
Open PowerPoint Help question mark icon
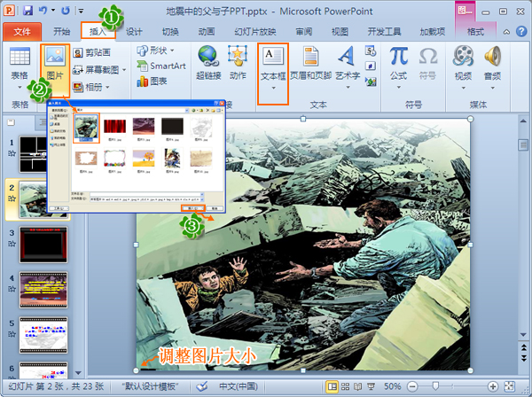click(x=521, y=32)
